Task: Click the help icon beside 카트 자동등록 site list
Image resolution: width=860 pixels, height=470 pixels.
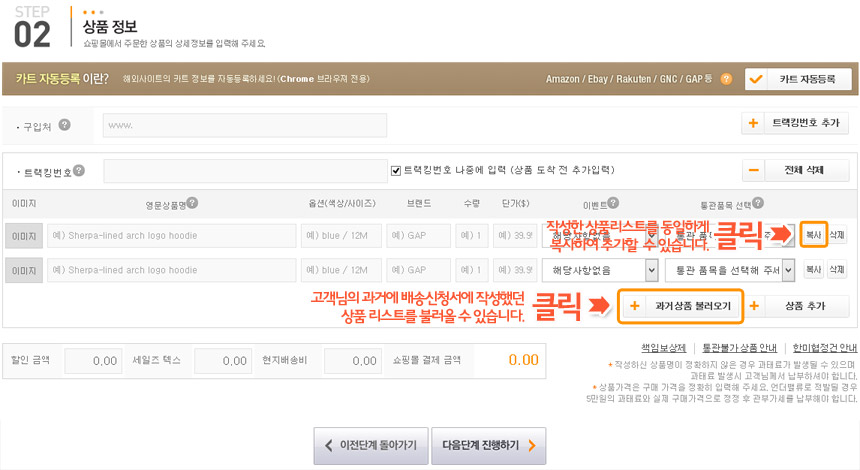Action: click(x=726, y=79)
